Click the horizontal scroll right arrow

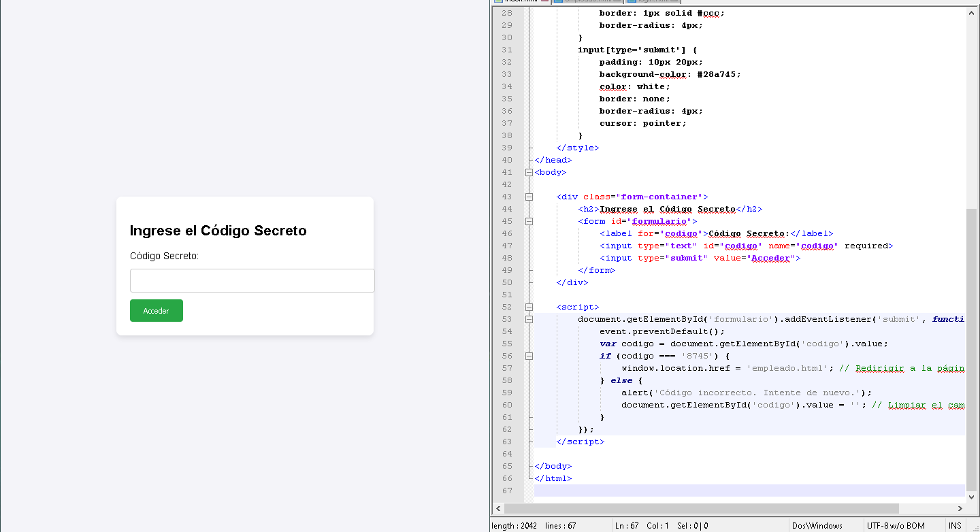960,509
